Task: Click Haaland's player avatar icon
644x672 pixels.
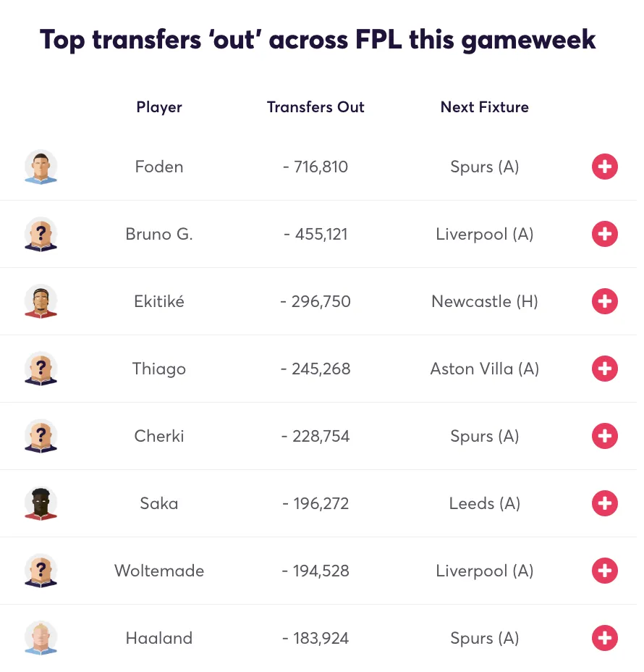Action: click(x=41, y=638)
